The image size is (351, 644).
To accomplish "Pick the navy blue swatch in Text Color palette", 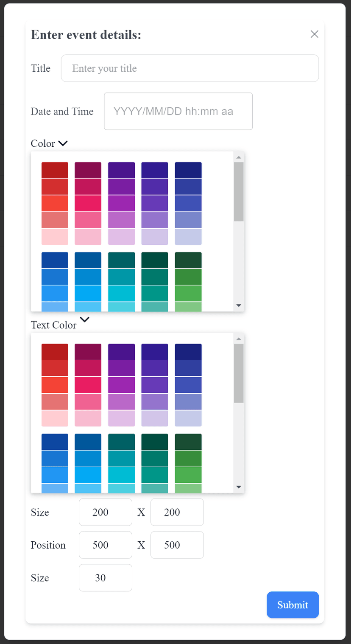I will [x=188, y=352].
